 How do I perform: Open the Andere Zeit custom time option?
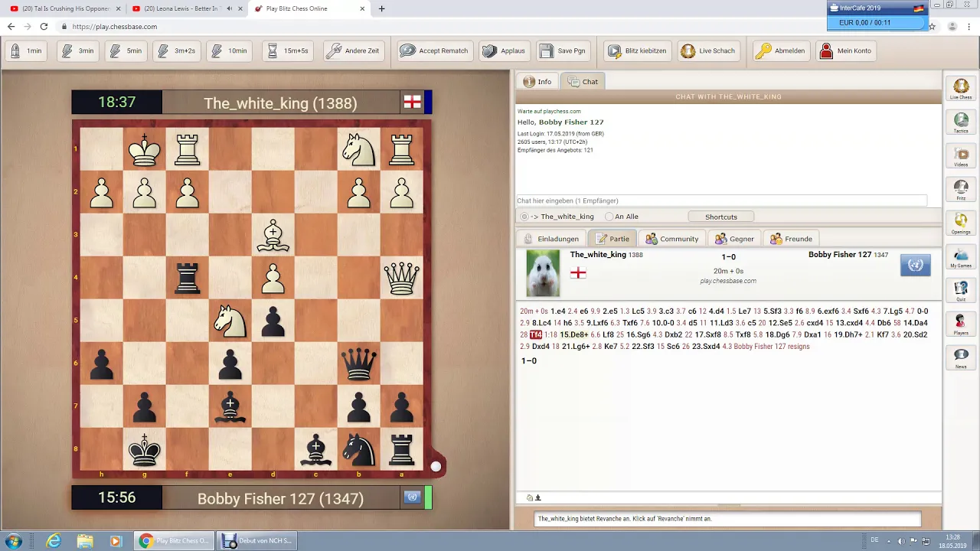(354, 51)
